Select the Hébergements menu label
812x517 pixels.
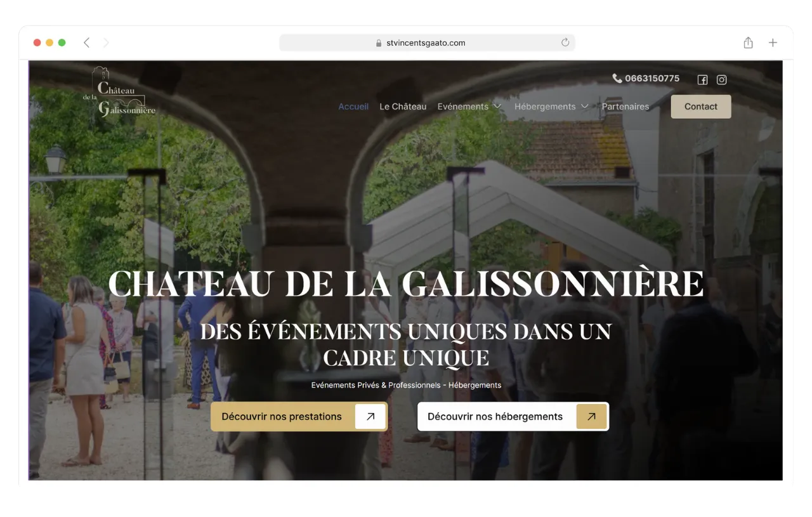[x=545, y=107]
